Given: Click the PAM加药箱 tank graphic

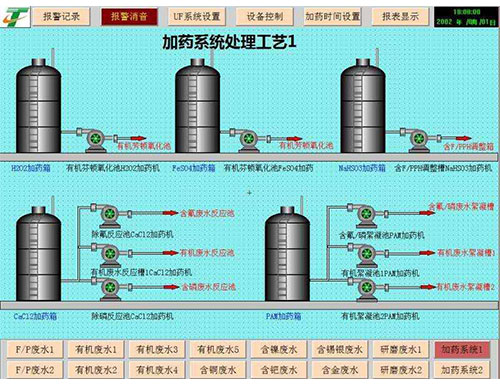Looking at the screenshot, I should [287, 254].
